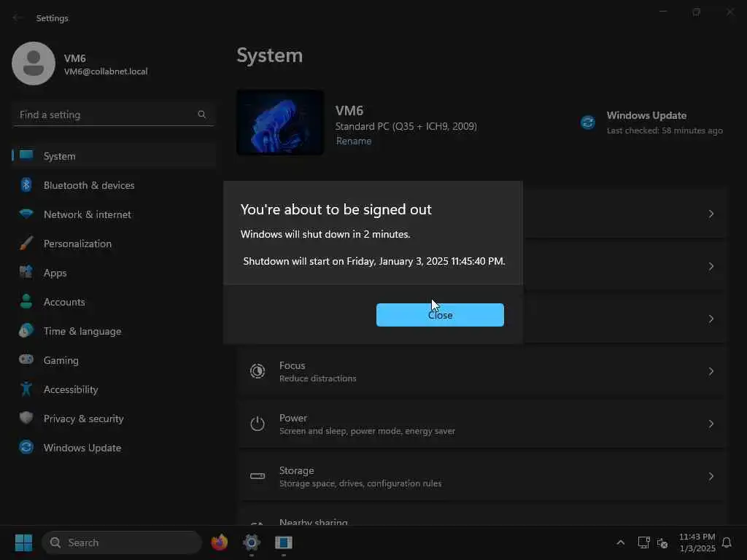747x560 pixels.
Task: Click the desktop wallpaper thumbnail
Action: [x=280, y=122]
